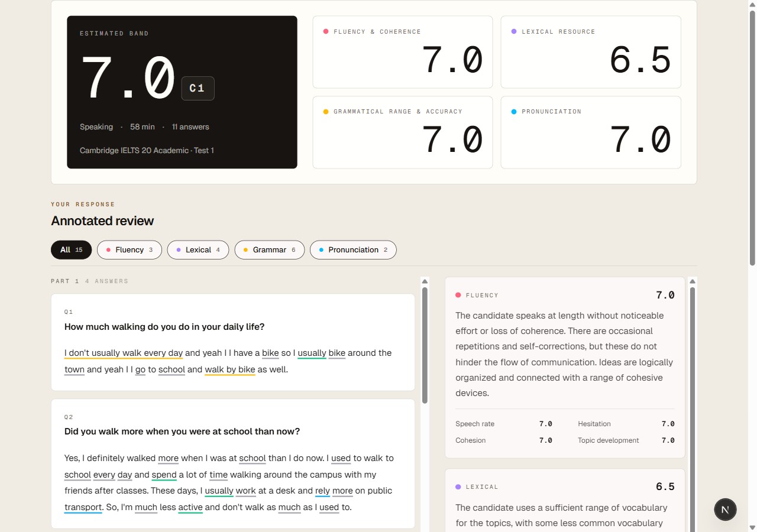Click underlined word "rely" in Q2 answer
The image size is (757, 532).
322,491
